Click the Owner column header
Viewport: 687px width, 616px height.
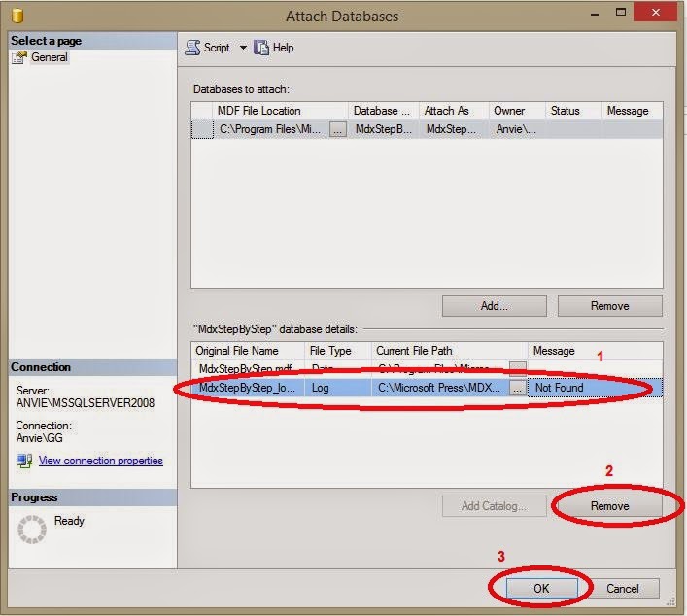[517, 111]
